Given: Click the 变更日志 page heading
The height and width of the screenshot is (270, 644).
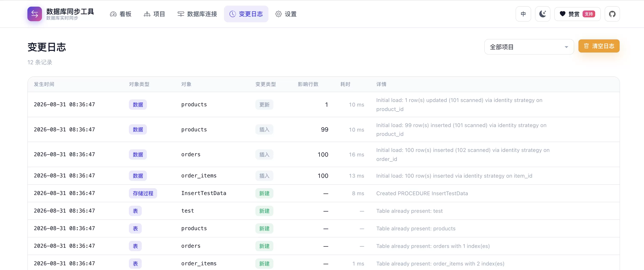Looking at the screenshot, I should pos(47,47).
